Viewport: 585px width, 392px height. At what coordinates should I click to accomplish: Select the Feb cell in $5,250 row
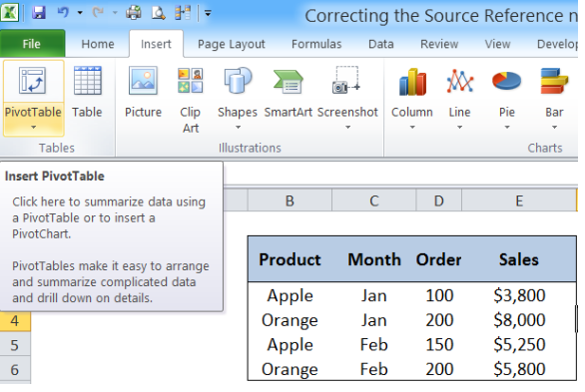[373, 345]
